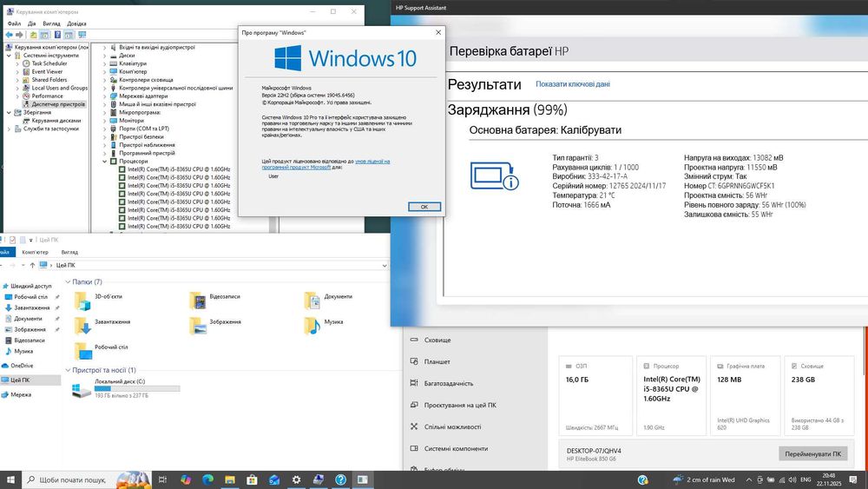Select the Документи folder in main pane
This screenshot has width=868, height=489.
pyautogui.click(x=328, y=301)
